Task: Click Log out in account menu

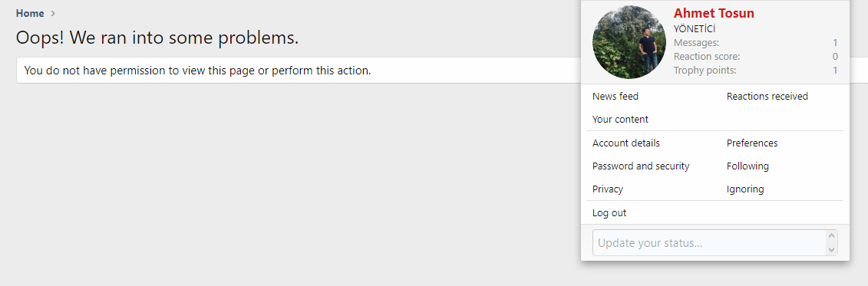Action: click(x=609, y=213)
